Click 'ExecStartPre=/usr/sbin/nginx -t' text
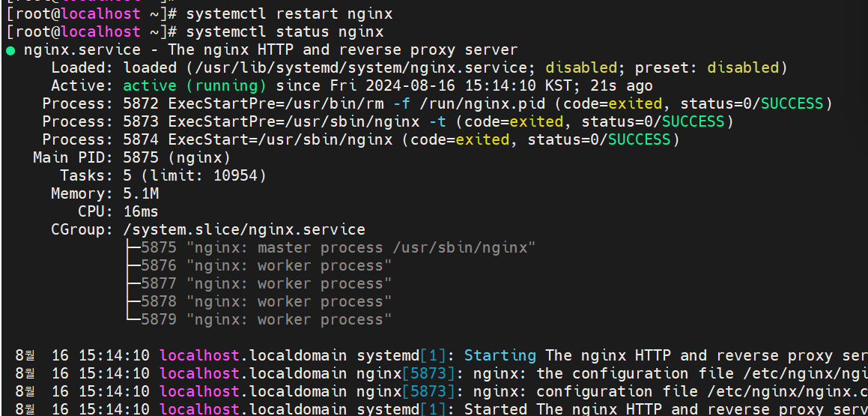This screenshot has width=868, height=416. (x=308, y=122)
